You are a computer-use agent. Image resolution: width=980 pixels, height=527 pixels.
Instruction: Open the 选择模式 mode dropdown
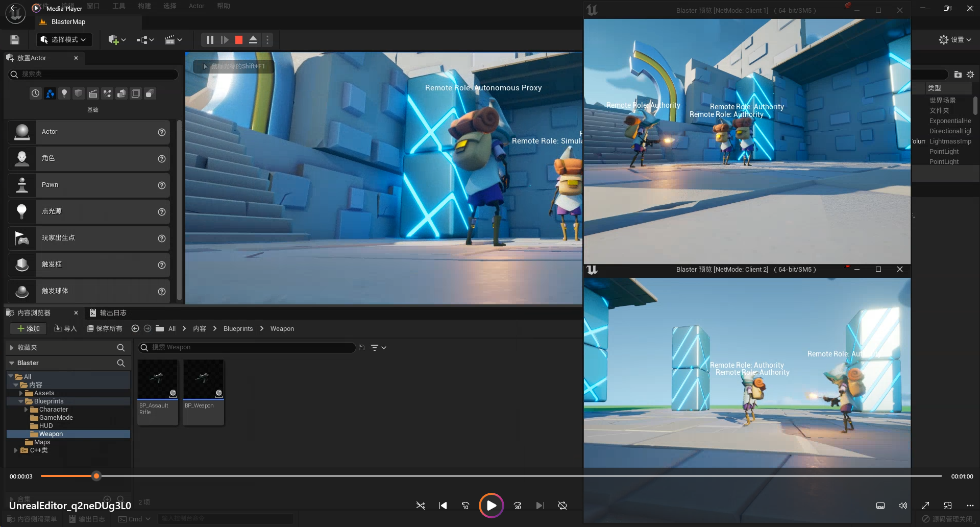[64, 40]
